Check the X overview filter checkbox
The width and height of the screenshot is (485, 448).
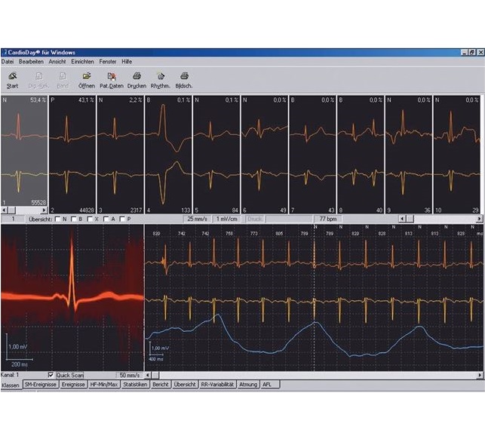90,219
